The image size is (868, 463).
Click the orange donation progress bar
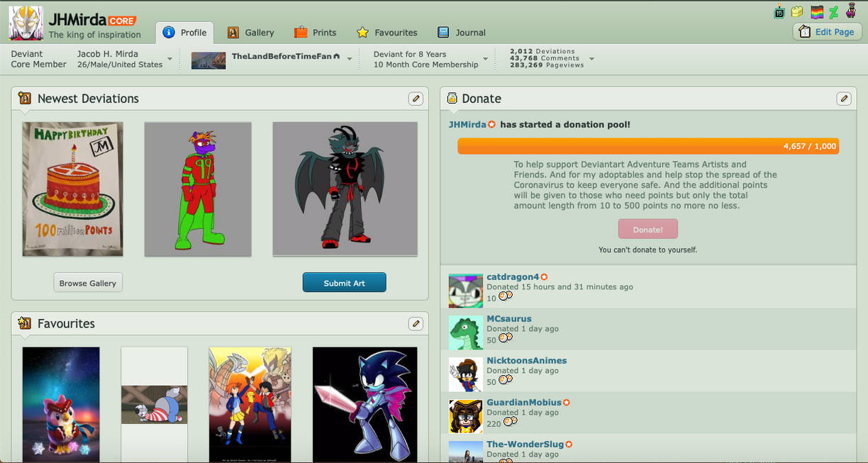tap(648, 146)
